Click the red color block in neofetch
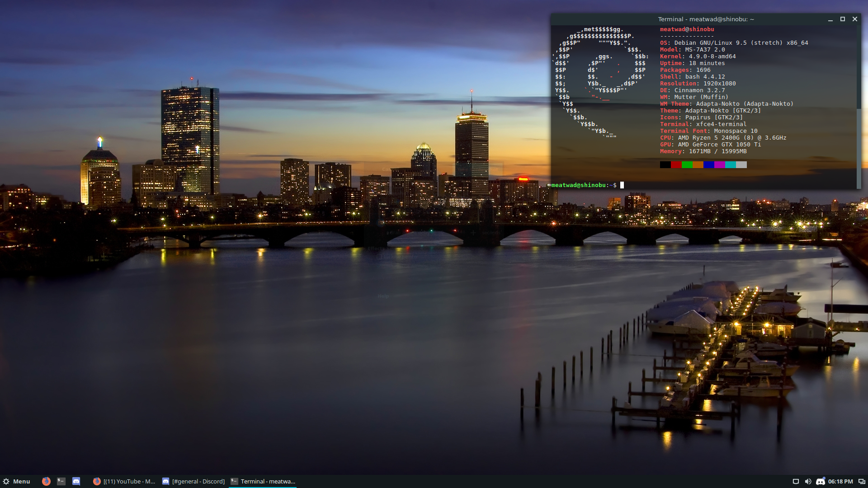The width and height of the screenshot is (868, 488). (676, 164)
